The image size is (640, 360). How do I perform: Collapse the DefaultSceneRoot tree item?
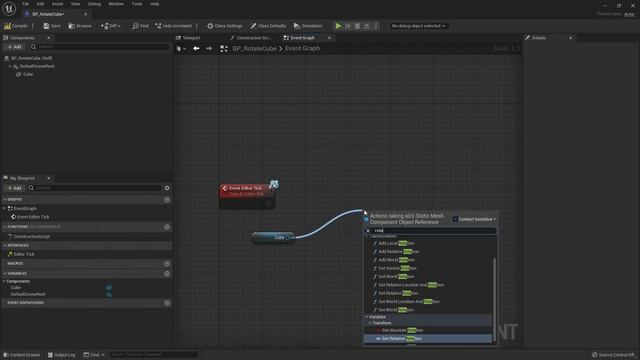[x=10, y=66]
